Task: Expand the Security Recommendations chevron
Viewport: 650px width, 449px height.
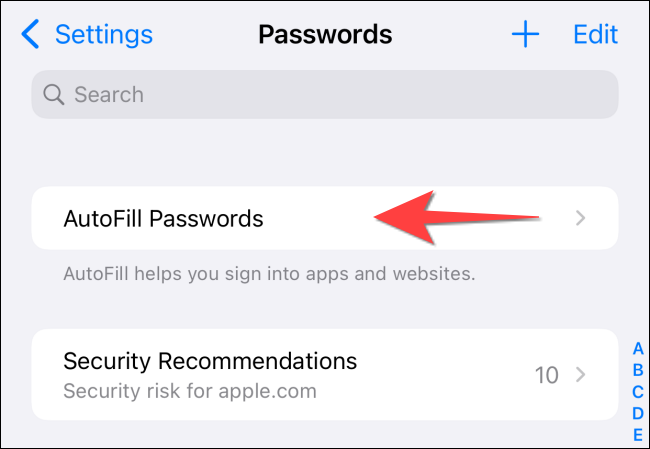Action: (x=580, y=375)
